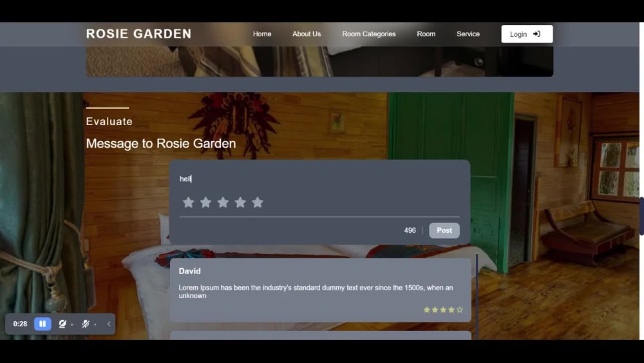Rate one star in the review form

coord(189,202)
